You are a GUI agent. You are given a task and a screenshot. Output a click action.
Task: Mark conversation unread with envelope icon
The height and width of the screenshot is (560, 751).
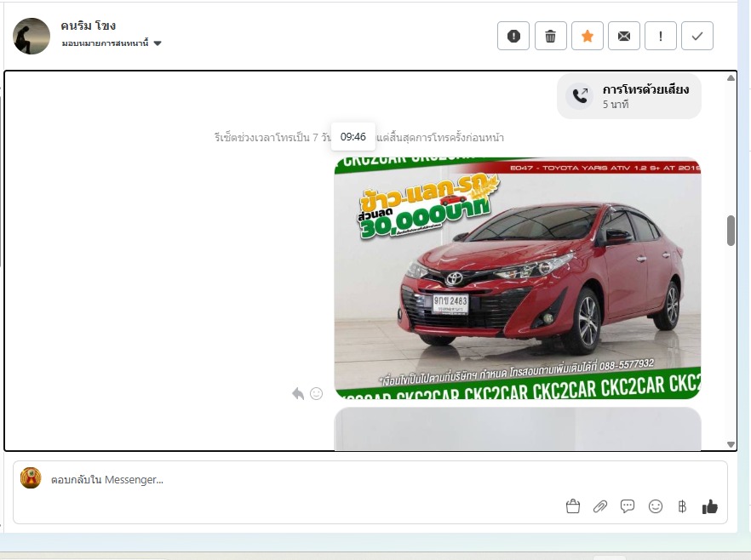[624, 36]
